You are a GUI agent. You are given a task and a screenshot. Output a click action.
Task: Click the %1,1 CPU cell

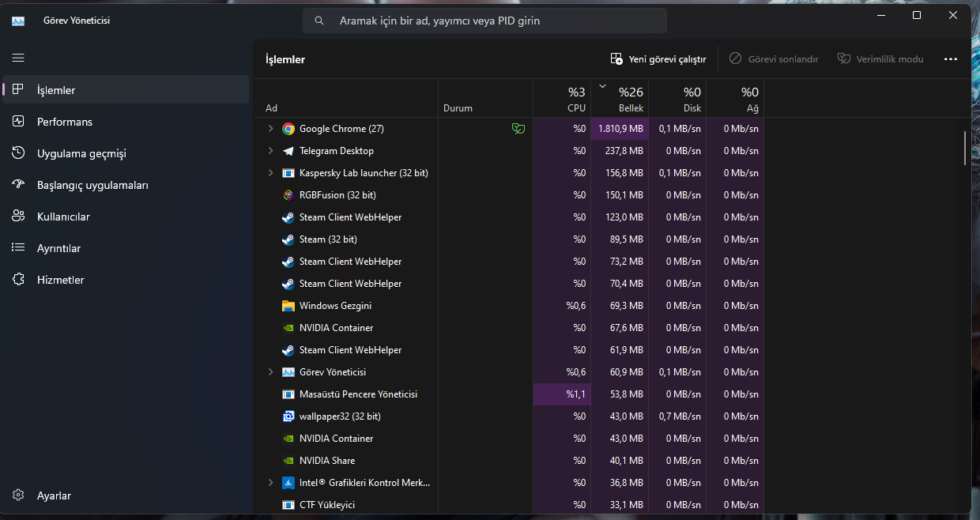tap(561, 394)
